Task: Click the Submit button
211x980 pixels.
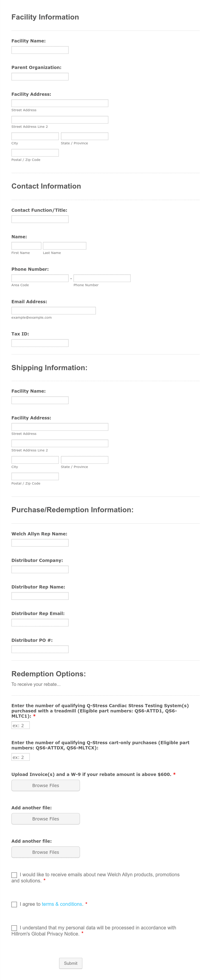Action: [71, 963]
